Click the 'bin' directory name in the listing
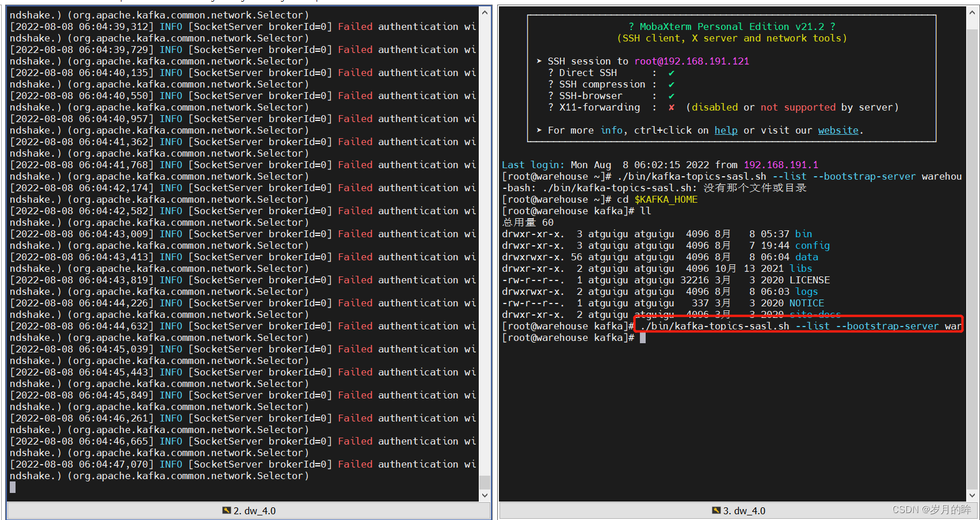Screen dimensions: 980x520 pyautogui.click(x=804, y=234)
